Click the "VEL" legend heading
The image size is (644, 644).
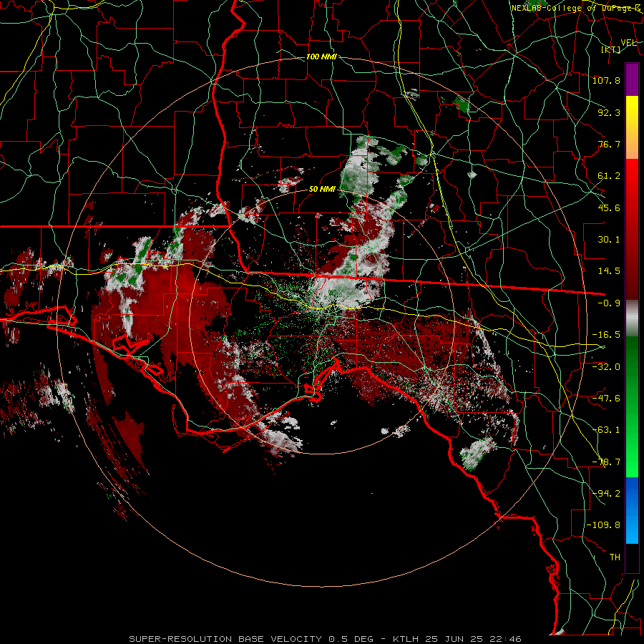tap(628, 43)
